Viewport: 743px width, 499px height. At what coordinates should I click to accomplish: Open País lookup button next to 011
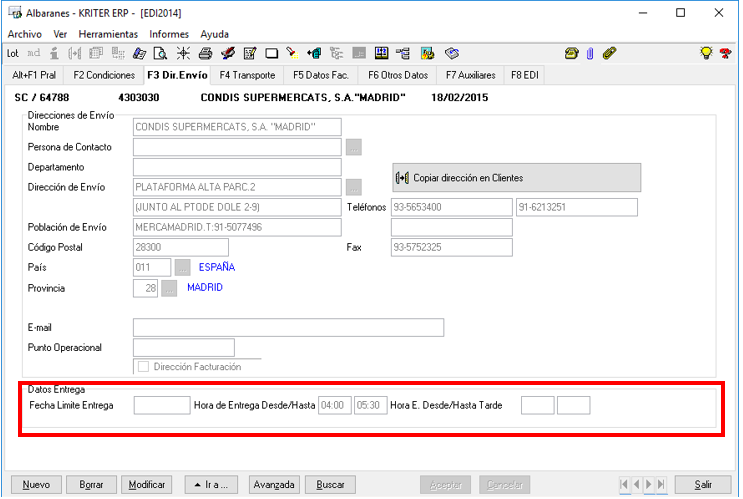tap(182, 267)
